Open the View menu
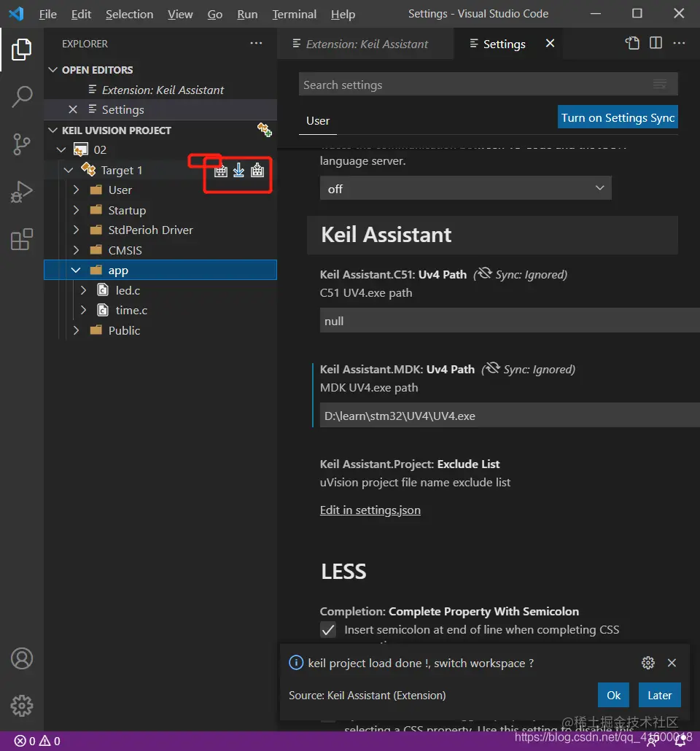The height and width of the screenshot is (751, 700). click(180, 15)
